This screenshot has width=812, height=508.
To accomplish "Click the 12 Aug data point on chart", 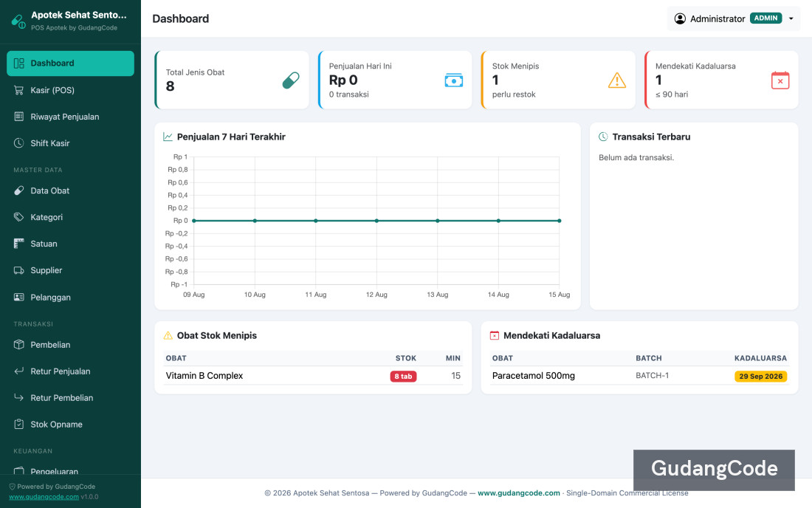I will 376,221.
